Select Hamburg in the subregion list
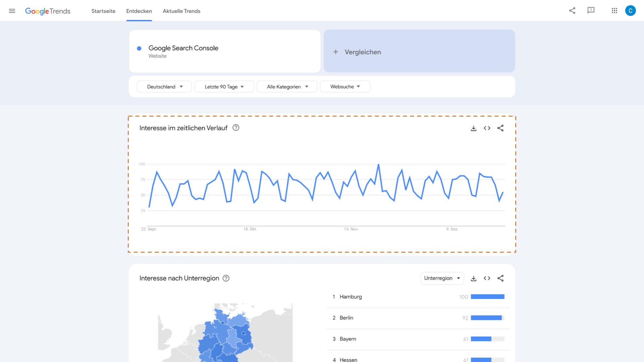The image size is (644, 362). point(419,297)
